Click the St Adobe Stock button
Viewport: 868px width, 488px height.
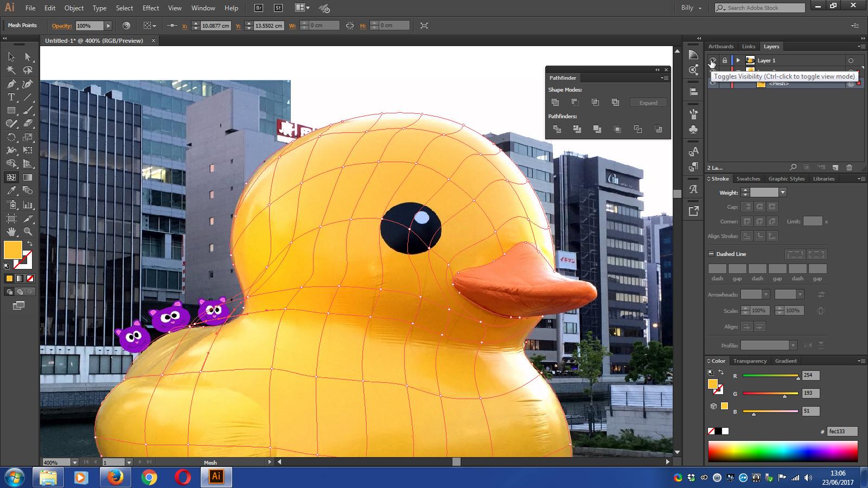(278, 8)
